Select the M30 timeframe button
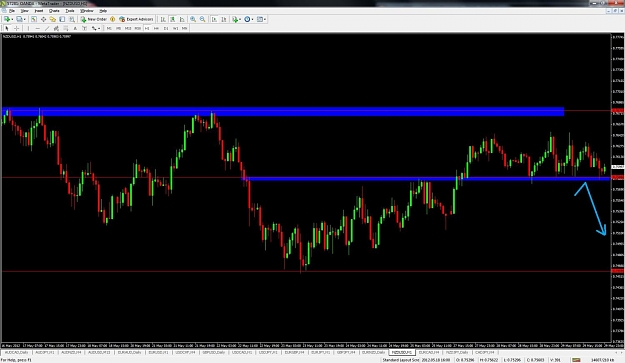Viewport: 625px width, 363px height. pos(137,28)
